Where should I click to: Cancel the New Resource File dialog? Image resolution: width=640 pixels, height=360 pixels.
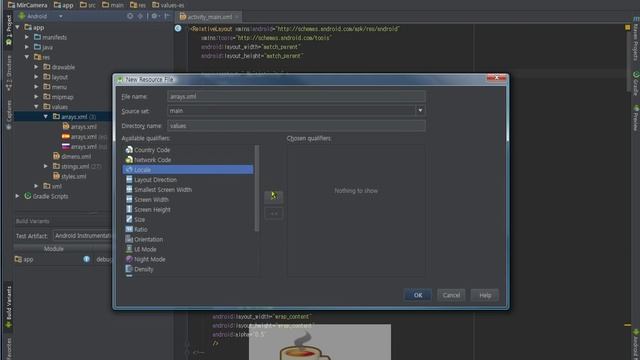(451, 295)
